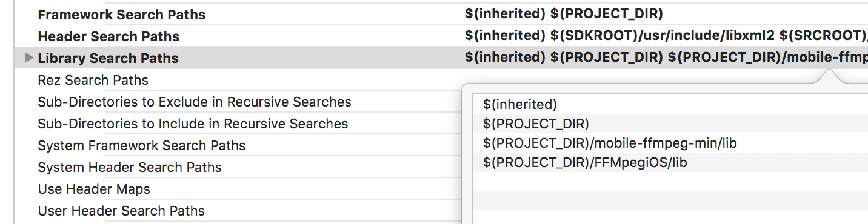Select the User Header Search Paths setting
868x224 pixels.
121,211
